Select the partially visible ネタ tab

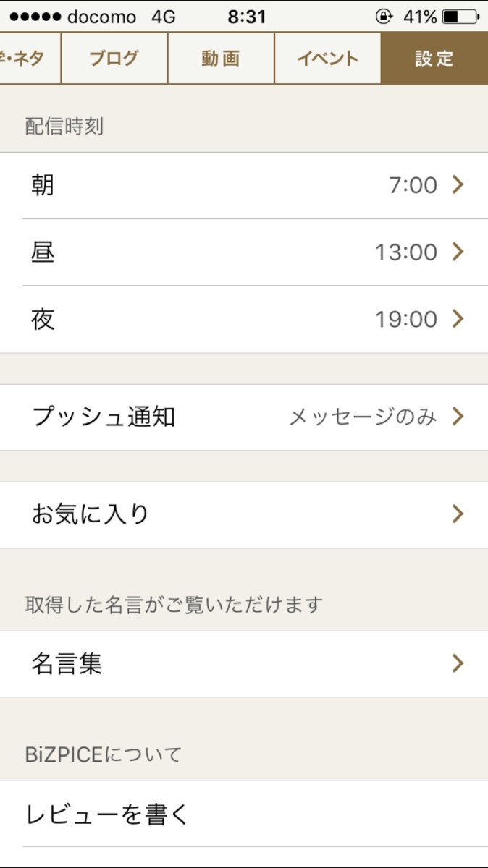pos(28,59)
